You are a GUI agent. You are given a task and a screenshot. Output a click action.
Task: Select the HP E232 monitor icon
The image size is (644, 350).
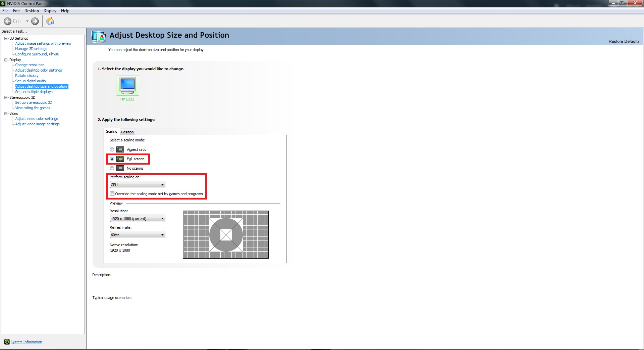pos(127,86)
